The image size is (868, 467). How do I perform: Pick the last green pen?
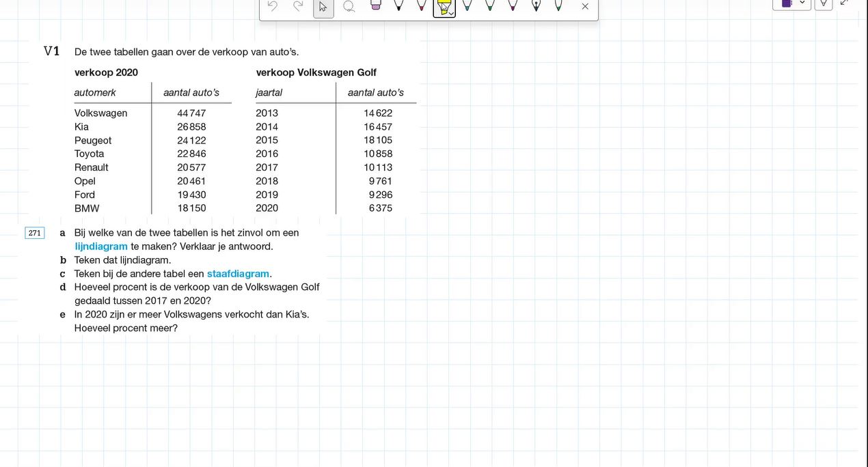(x=558, y=5)
